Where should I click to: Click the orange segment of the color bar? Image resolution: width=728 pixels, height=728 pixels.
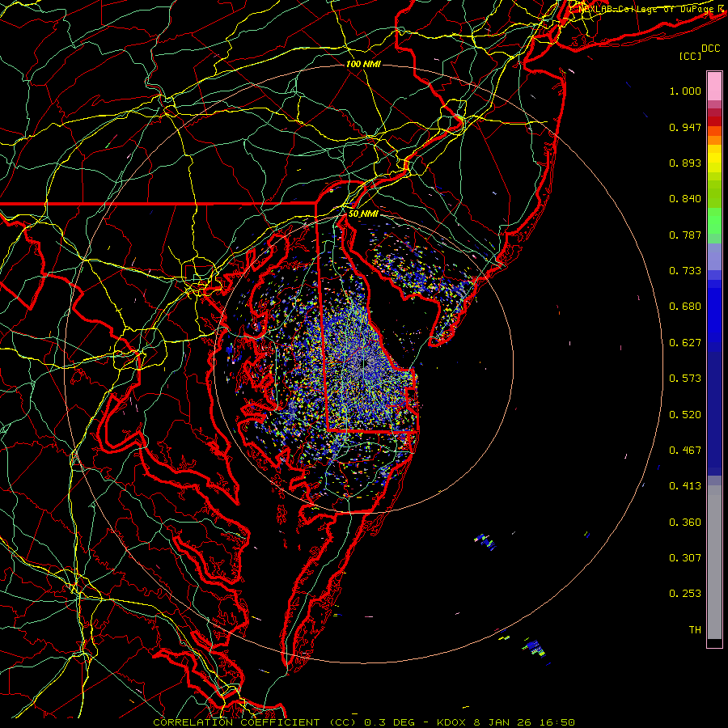coord(714,135)
